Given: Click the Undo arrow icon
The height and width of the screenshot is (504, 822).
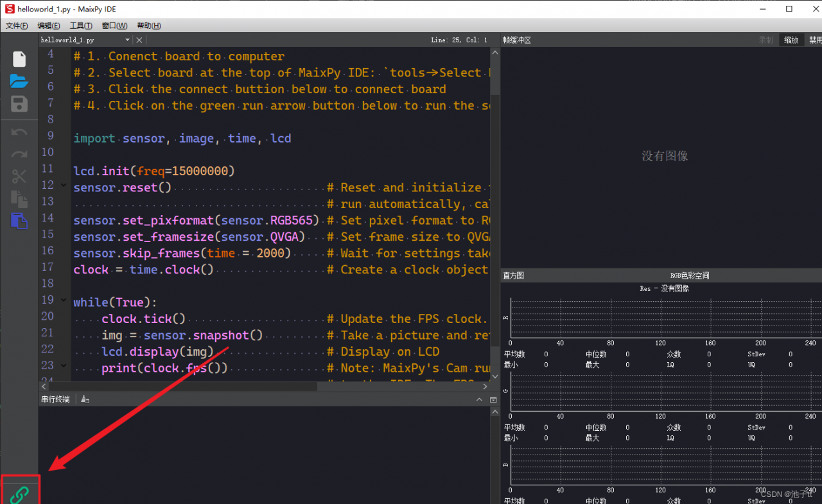Looking at the screenshot, I should point(19,132).
